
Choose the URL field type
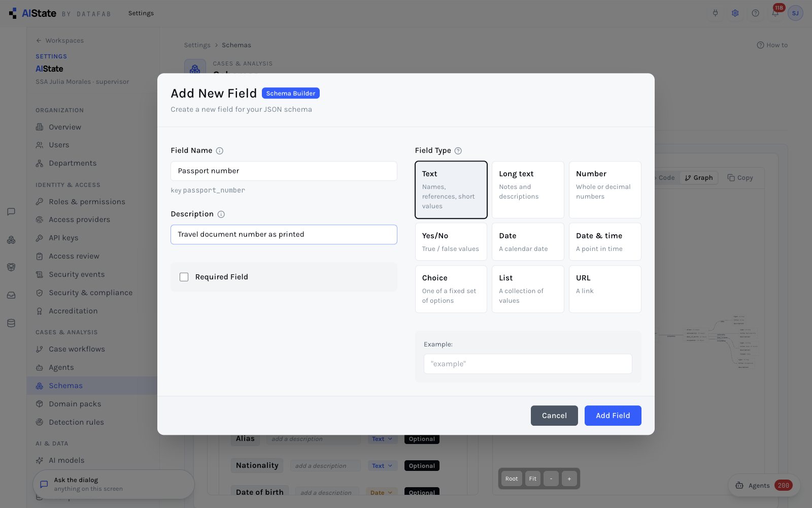coord(605,289)
